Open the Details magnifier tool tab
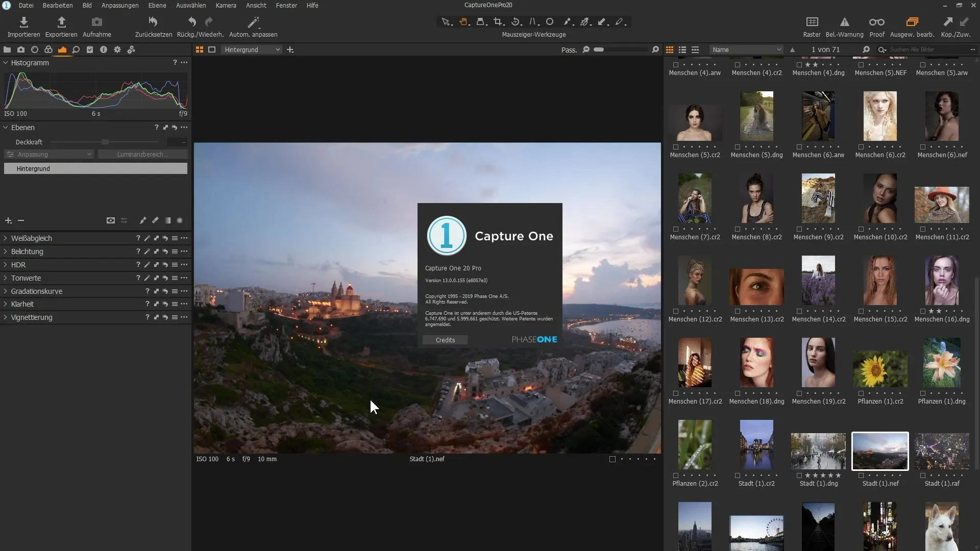The height and width of the screenshot is (551, 980). (x=76, y=49)
